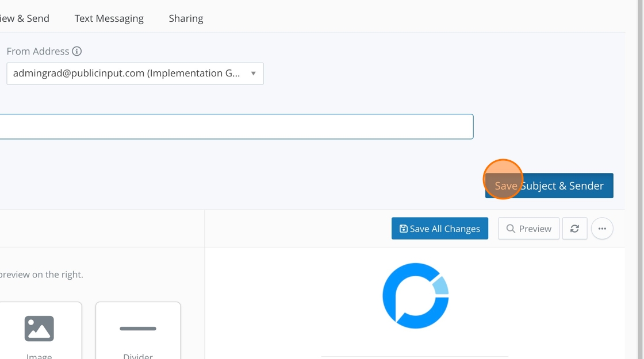Select the Divider content block
This screenshot has width=644, height=359.
tap(138, 330)
